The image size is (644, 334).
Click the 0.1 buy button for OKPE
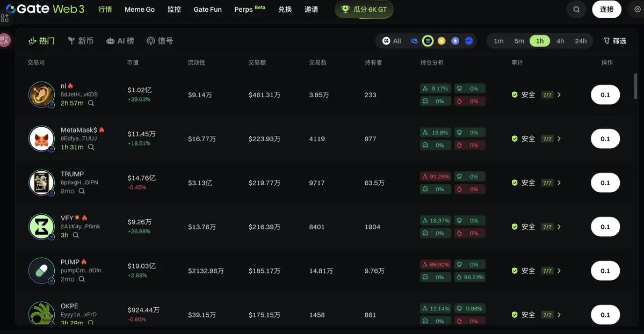tap(605, 314)
